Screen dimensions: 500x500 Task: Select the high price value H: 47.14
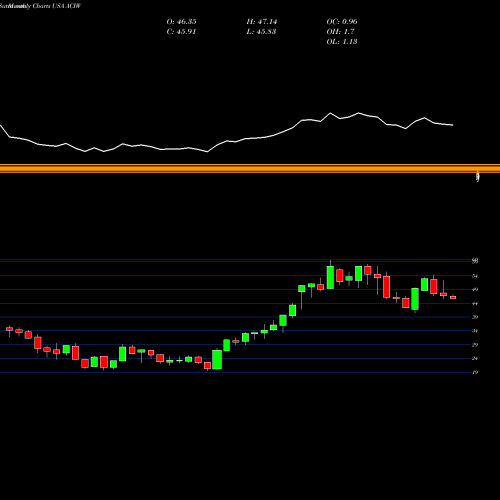point(262,22)
